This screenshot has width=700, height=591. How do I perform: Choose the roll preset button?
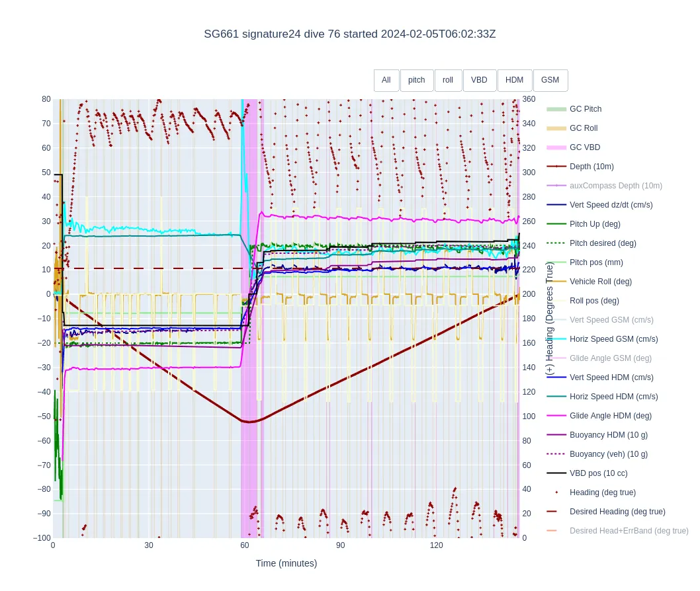pos(448,80)
